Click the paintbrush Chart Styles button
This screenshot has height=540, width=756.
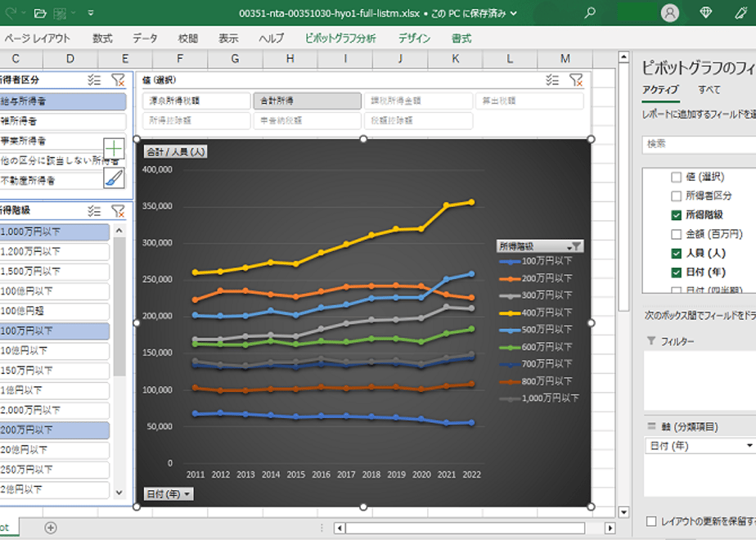114,178
